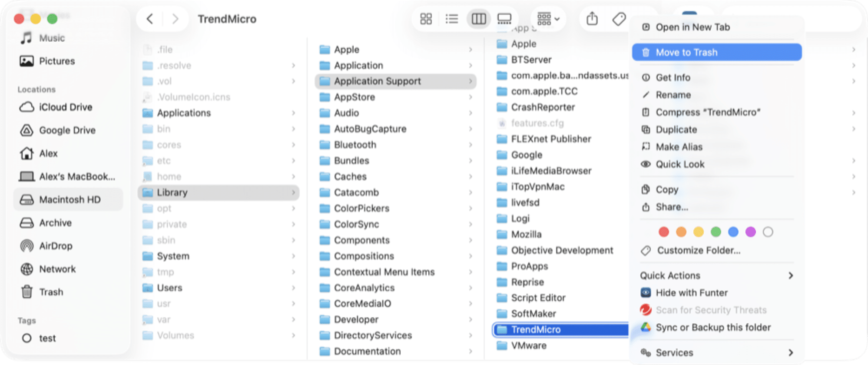Expand the Application Support folder chevron
868x365 pixels.
(x=470, y=81)
